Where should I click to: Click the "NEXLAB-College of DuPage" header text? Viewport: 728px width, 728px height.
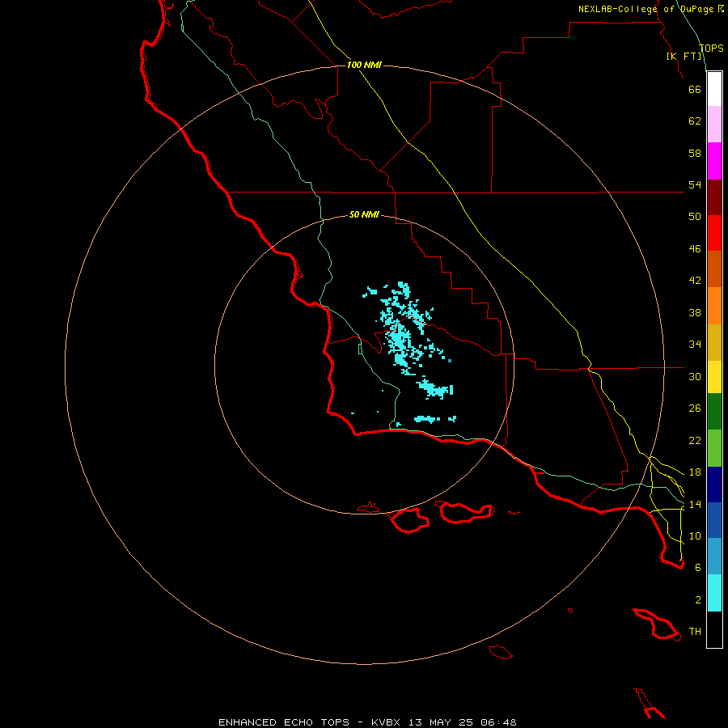tap(645, 9)
